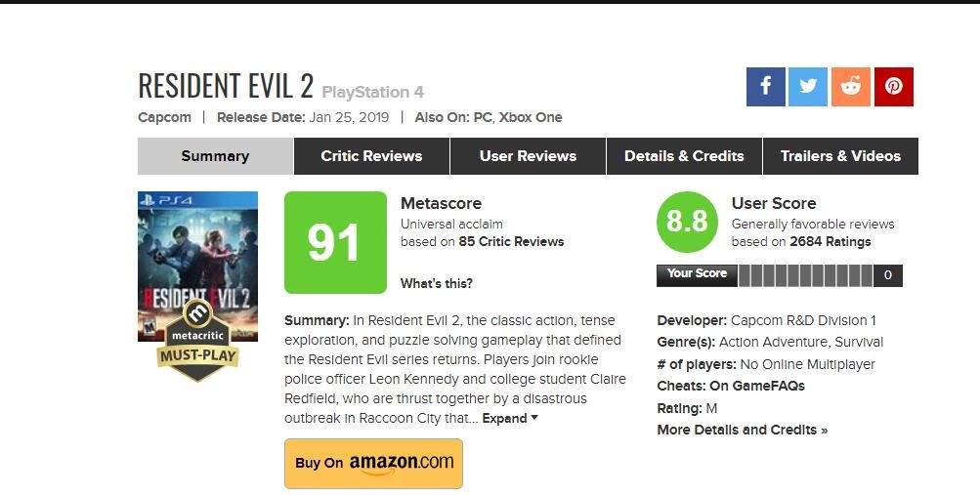980x495 pixels.
Task: Share the page on Facebook
Action: coord(766,87)
